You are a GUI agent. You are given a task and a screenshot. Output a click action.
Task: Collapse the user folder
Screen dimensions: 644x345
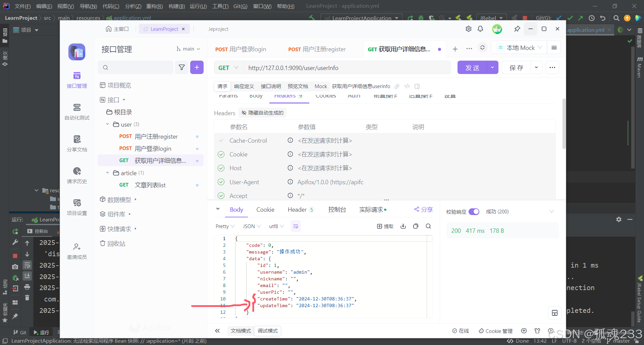[107, 124]
